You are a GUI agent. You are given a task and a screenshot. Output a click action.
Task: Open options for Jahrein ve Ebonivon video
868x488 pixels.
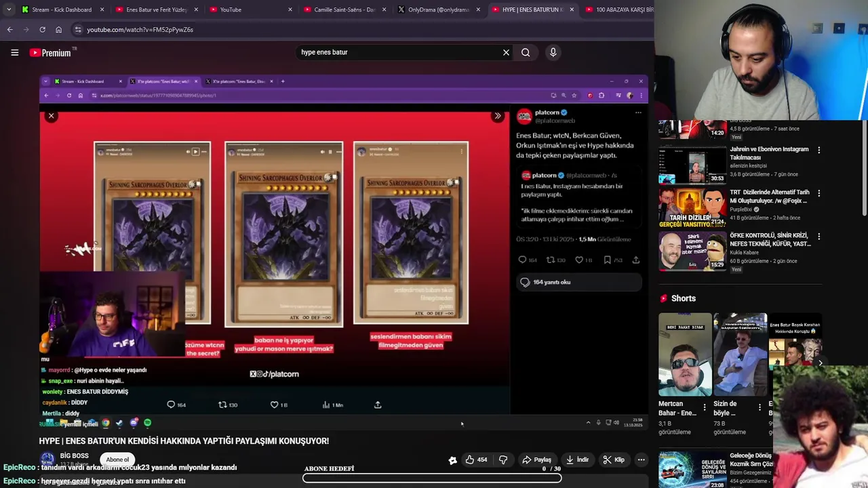(818, 150)
